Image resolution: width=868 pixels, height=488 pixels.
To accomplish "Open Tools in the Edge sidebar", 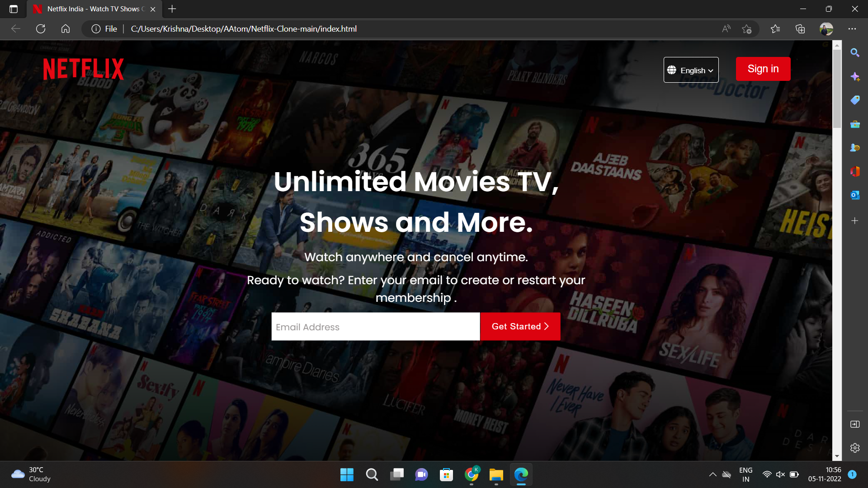I will tap(854, 124).
